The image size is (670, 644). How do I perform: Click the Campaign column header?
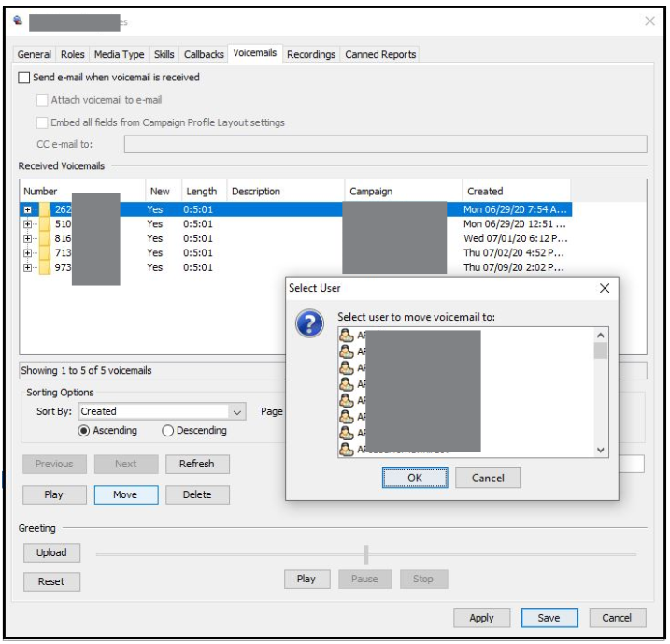(404, 192)
